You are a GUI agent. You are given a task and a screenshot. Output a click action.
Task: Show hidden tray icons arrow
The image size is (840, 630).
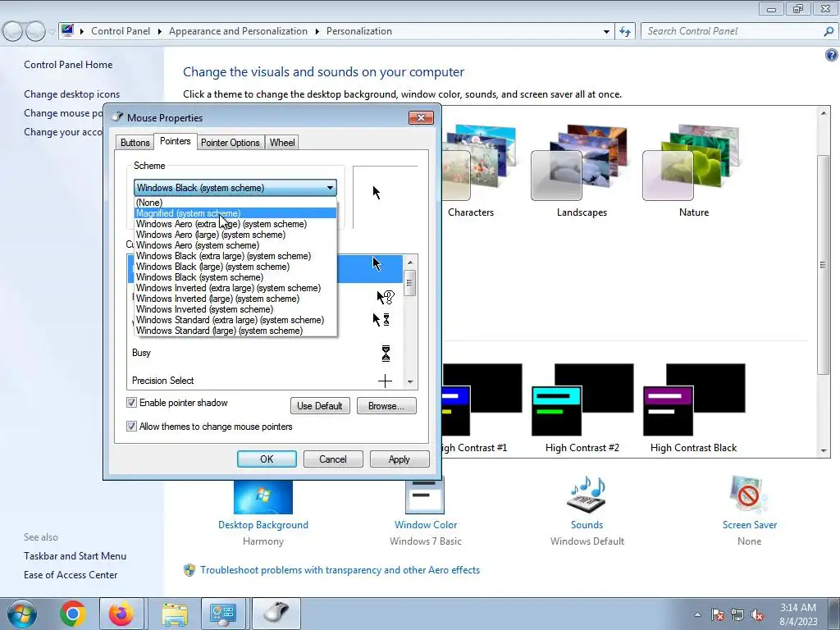[697, 614]
